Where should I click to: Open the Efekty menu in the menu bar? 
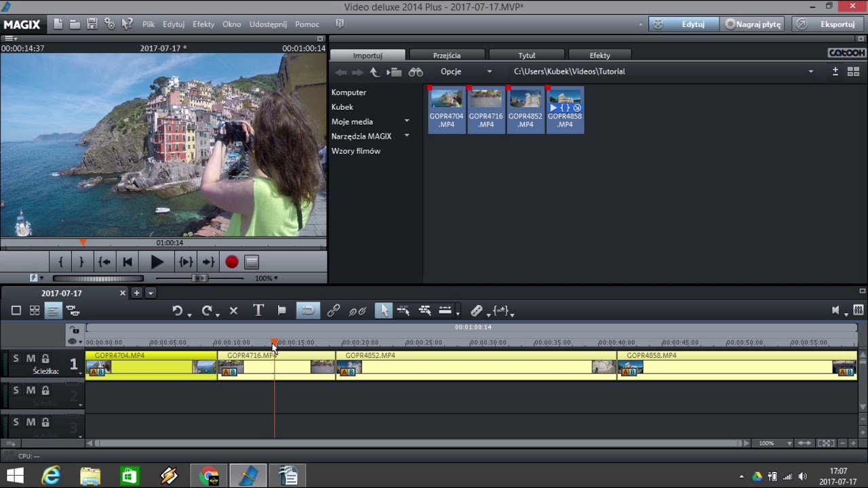coord(203,24)
